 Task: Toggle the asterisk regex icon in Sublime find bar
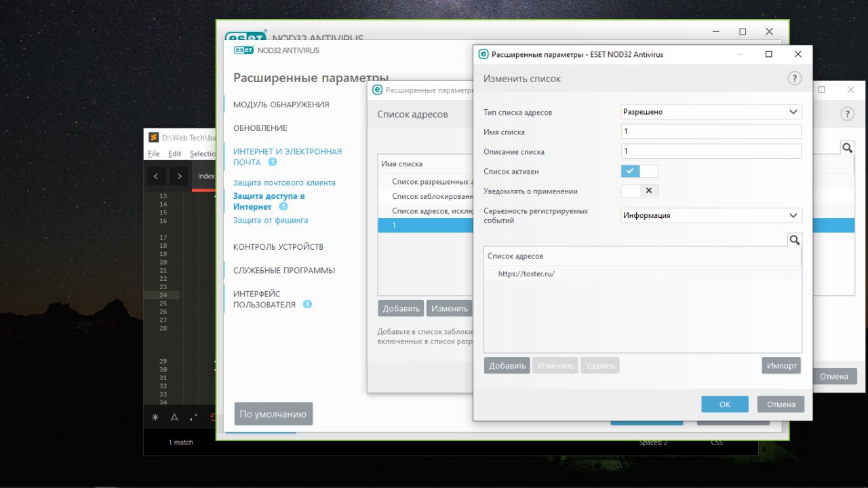coord(155,417)
